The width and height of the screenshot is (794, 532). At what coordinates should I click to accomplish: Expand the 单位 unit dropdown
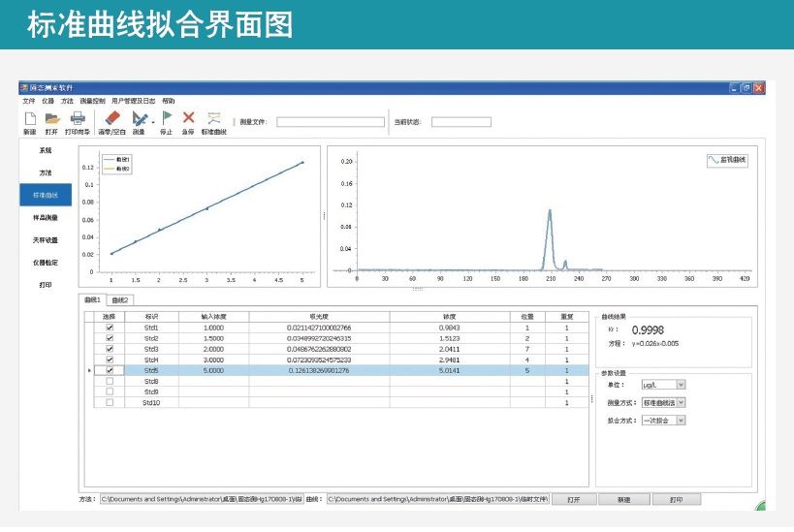[680, 385]
